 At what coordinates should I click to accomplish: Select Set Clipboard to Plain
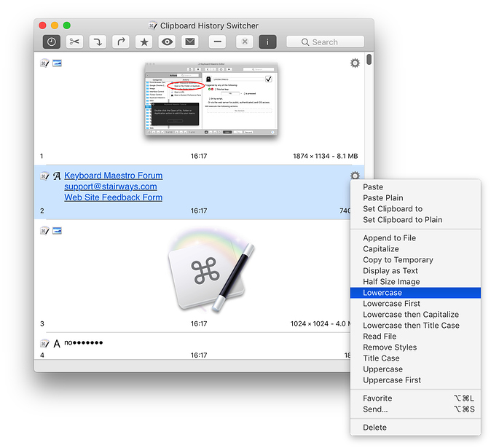415,219
